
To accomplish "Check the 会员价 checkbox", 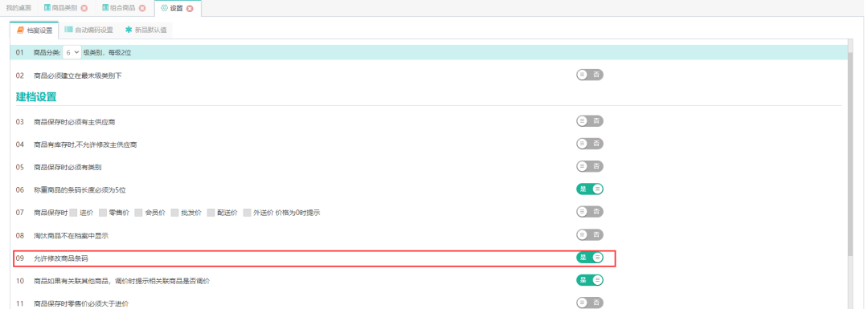I will [x=138, y=212].
